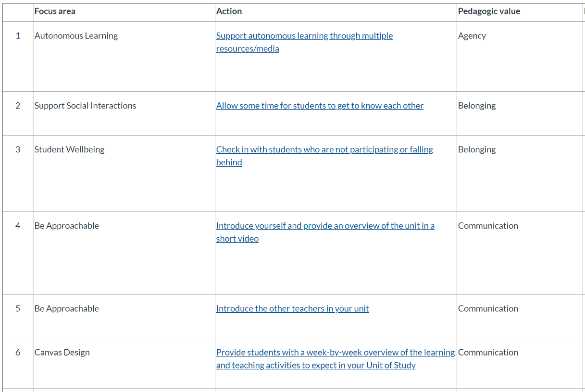The width and height of the screenshot is (585, 392).
Task: Click the 'Pedagogic value' column header
Action: pos(489,11)
